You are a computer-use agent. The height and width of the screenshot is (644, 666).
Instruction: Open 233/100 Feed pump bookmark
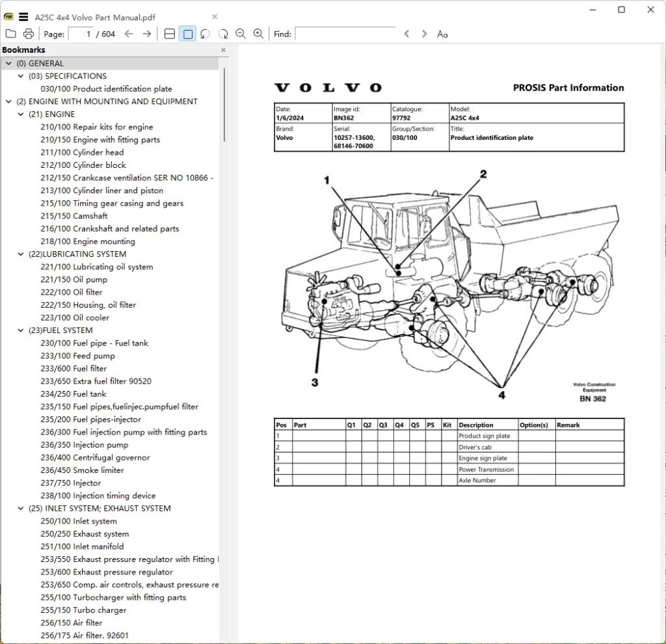tap(78, 356)
